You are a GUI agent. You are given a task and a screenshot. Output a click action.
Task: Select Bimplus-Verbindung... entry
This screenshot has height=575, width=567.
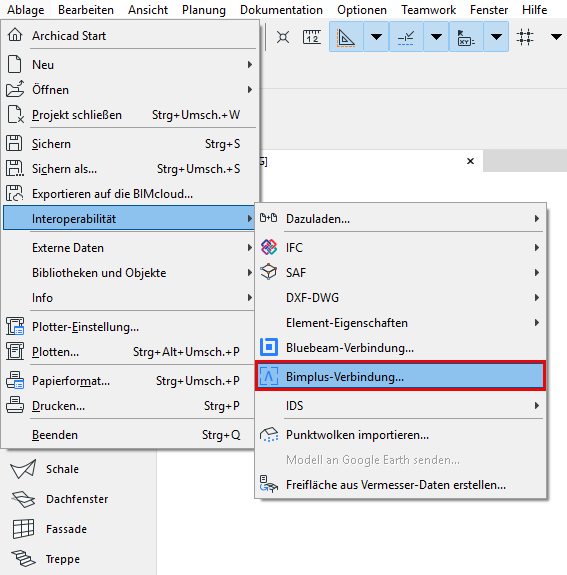[400, 376]
